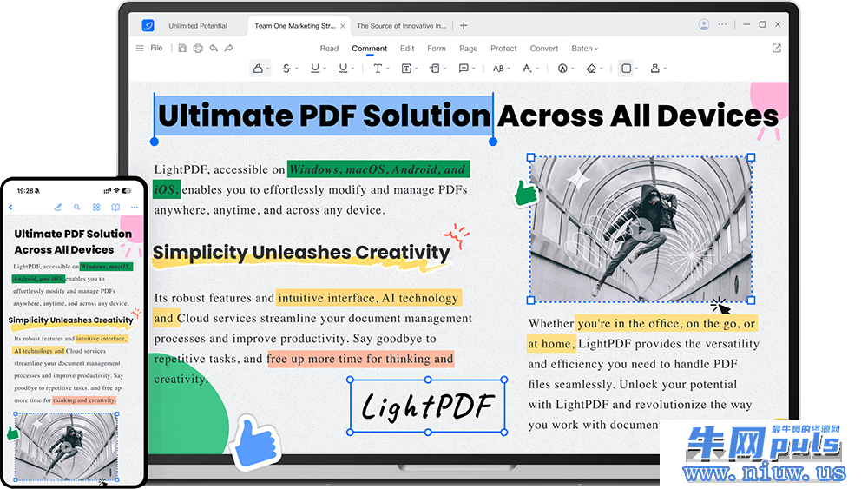Switch to the Edit tab
Image resolution: width=868 pixels, height=489 pixels.
[x=407, y=48]
